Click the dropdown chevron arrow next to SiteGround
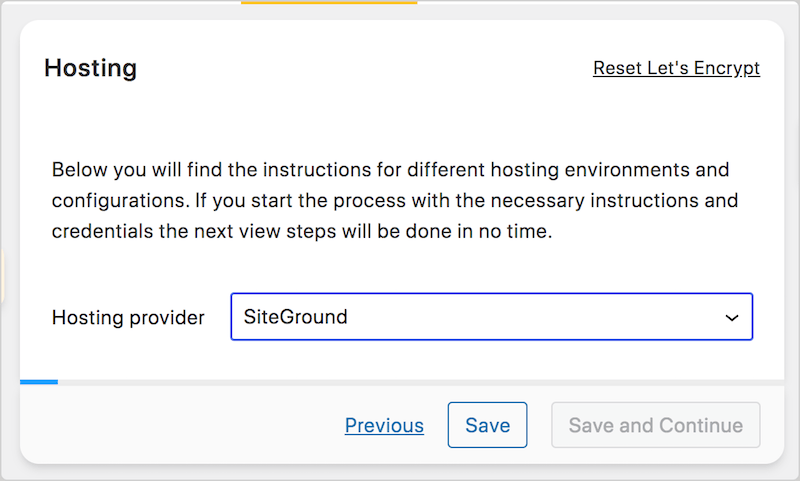The image size is (800, 481). 732,318
